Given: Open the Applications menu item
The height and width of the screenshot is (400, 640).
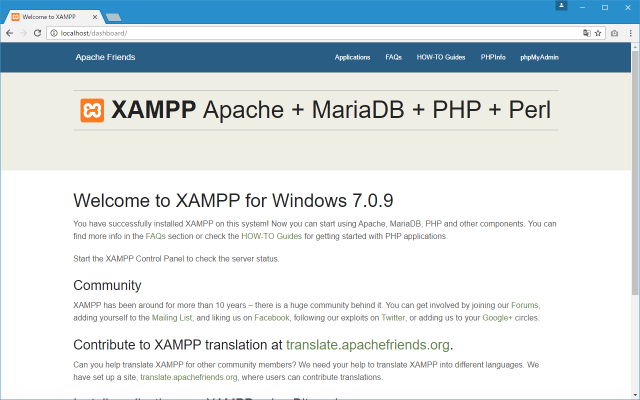Looking at the screenshot, I should click(352, 57).
